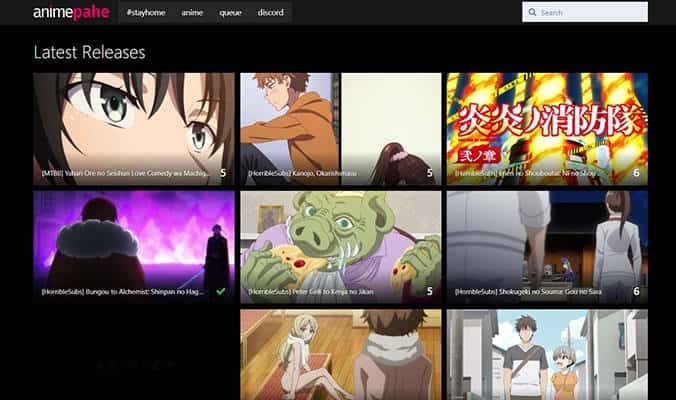Open the anime nav item
Viewport: 676px width, 400px height.
(x=192, y=12)
